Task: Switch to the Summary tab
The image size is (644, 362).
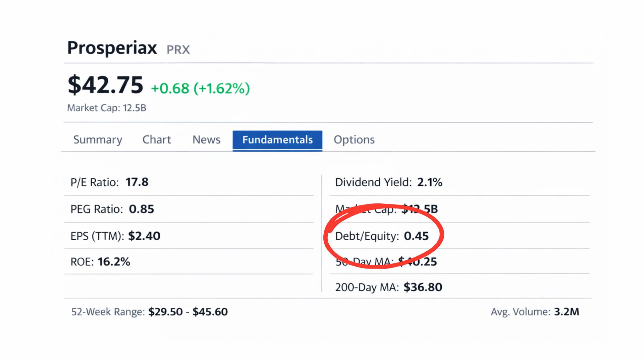Action: (98, 139)
